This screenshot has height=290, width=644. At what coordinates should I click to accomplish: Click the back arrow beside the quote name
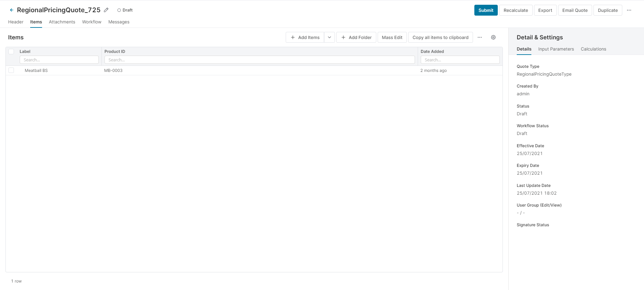point(12,10)
